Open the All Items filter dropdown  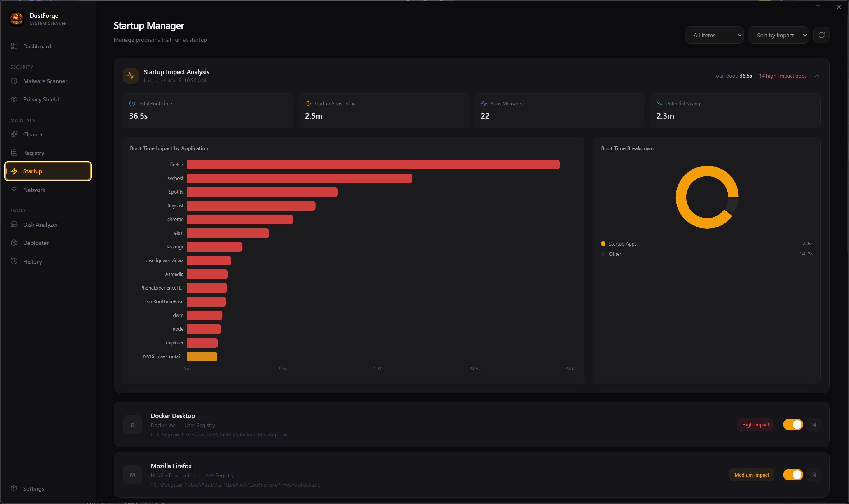pos(713,35)
